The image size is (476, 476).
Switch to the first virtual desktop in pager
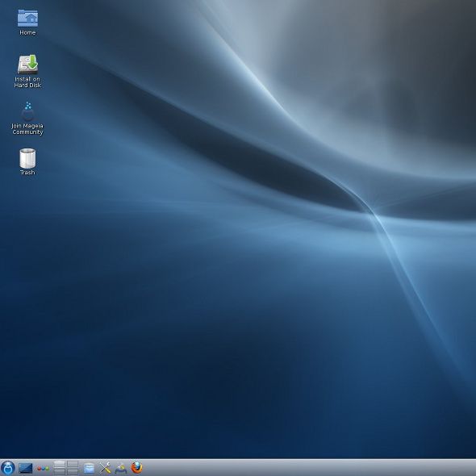tap(59, 464)
